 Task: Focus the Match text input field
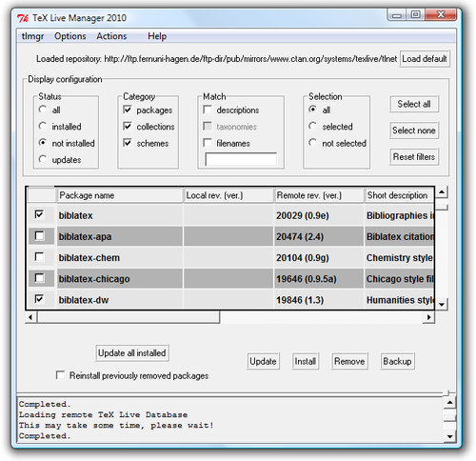(241, 159)
